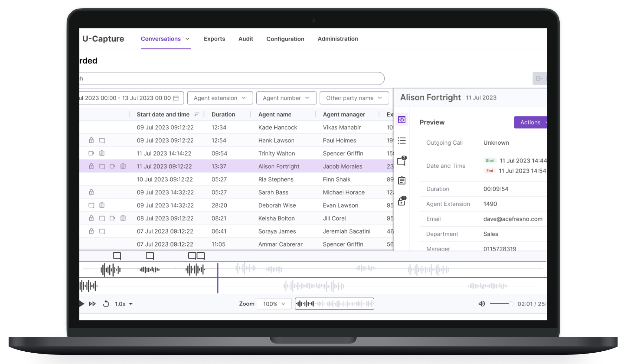Viewport: 625px width, 364px height.
Task: Click the lock icon on Alison Fortright row
Action: tap(91, 166)
